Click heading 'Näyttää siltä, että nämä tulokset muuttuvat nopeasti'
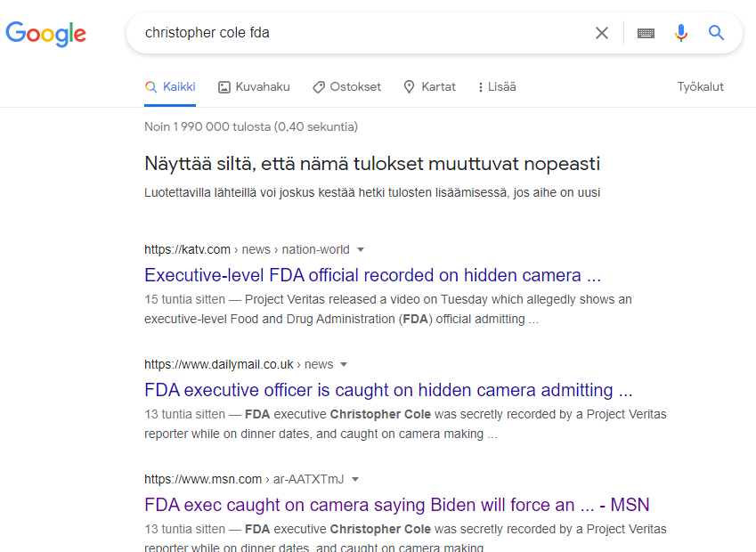The height and width of the screenshot is (552, 756). tap(372, 164)
